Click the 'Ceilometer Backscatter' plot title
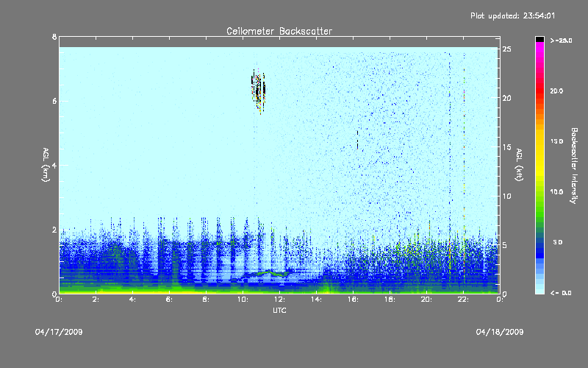The image size is (588, 368). point(279,31)
